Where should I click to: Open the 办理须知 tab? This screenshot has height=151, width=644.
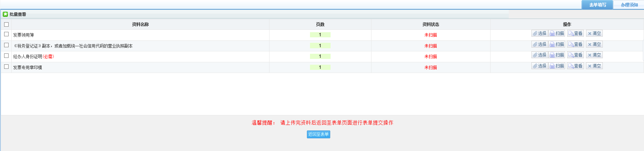629,5
